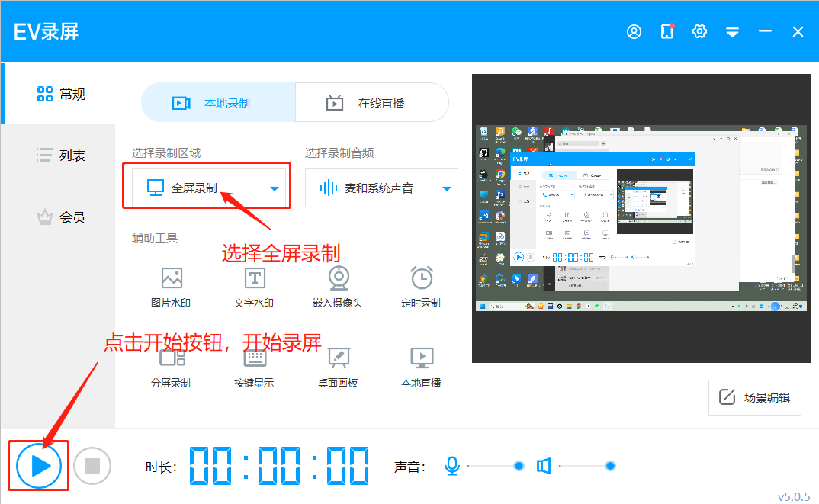Screen dimensions: 819x504
Task: Expand the 麦和系统声音 audio dropdown
Action: 381,188
